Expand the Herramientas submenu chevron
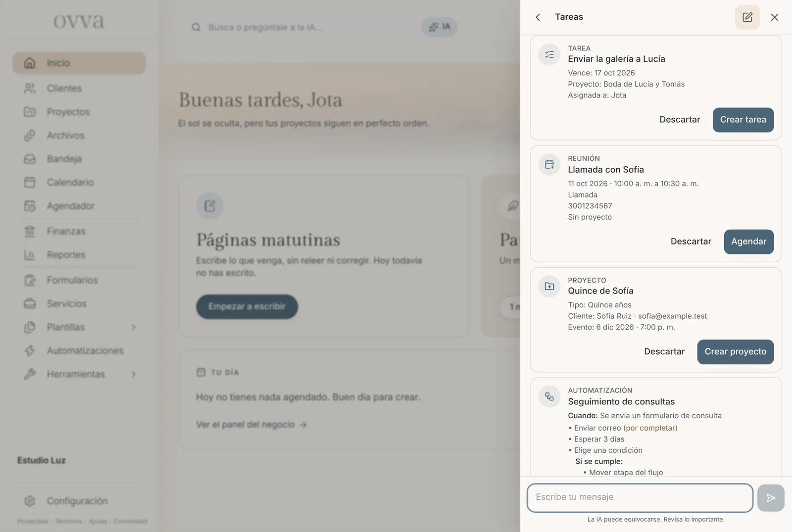Image resolution: width=792 pixels, height=532 pixels. click(134, 374)
